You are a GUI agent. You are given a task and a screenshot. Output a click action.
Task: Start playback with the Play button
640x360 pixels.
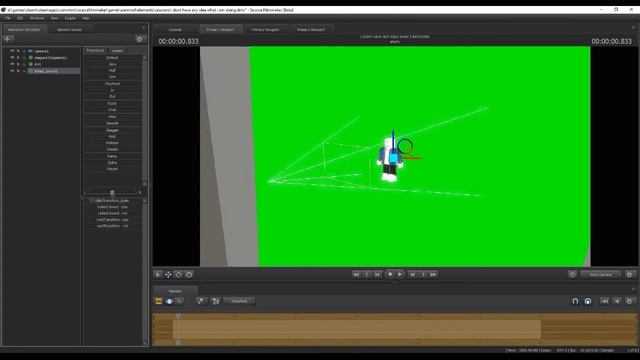click(x=400, y=274)
